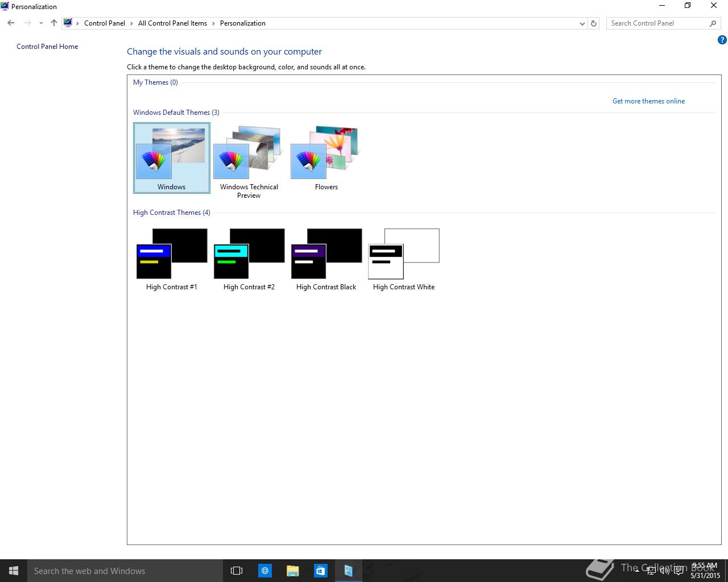Expand chevron after Control Panel breadcrumb

click(132, 23)
